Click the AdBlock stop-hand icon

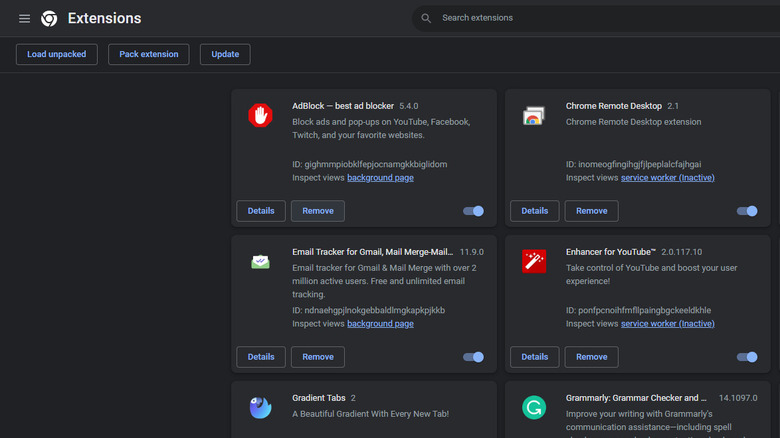click(260, 116)
